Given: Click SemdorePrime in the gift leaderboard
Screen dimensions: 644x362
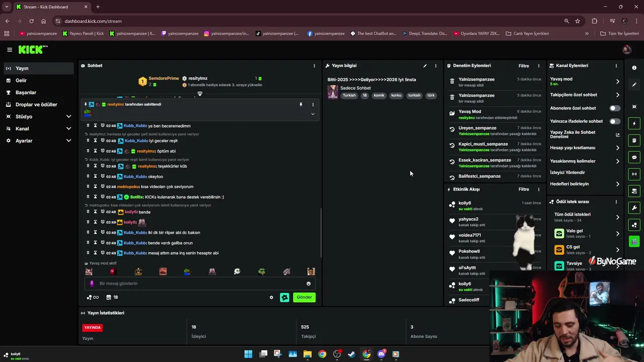Looking at the screenshot, I should tap(164, 78).
